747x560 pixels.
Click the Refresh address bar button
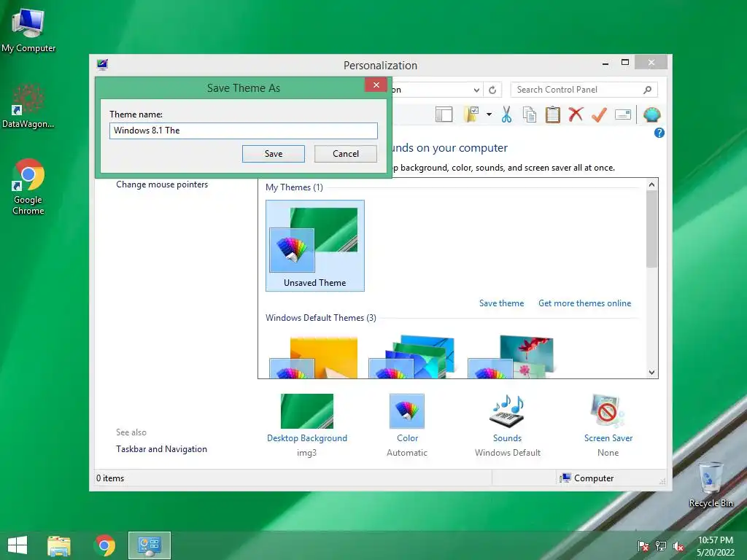(492, 90)
